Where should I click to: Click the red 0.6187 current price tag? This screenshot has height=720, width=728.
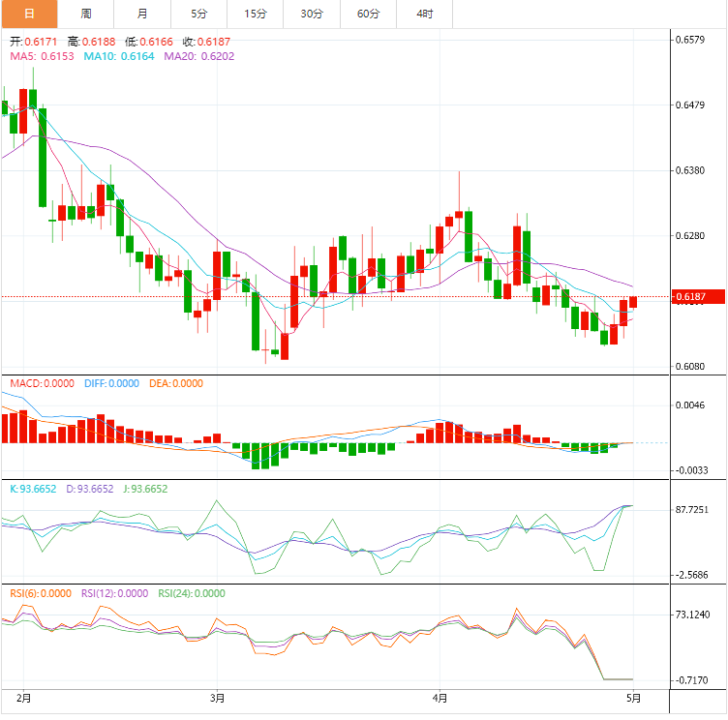(698, 297)
